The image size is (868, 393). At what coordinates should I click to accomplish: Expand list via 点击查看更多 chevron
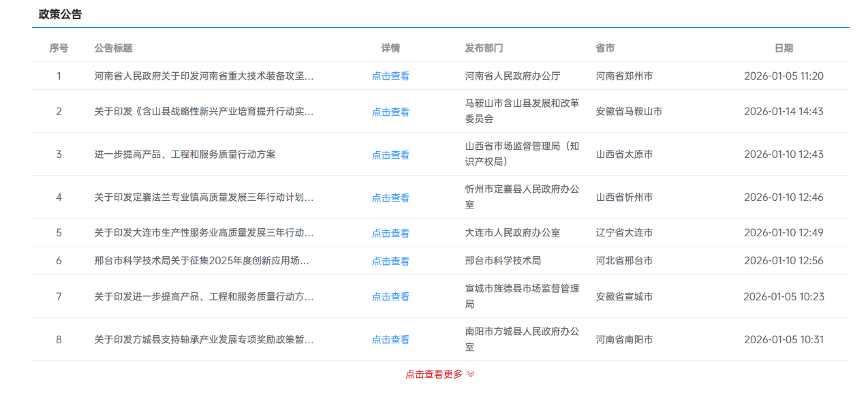pos(471,374)
